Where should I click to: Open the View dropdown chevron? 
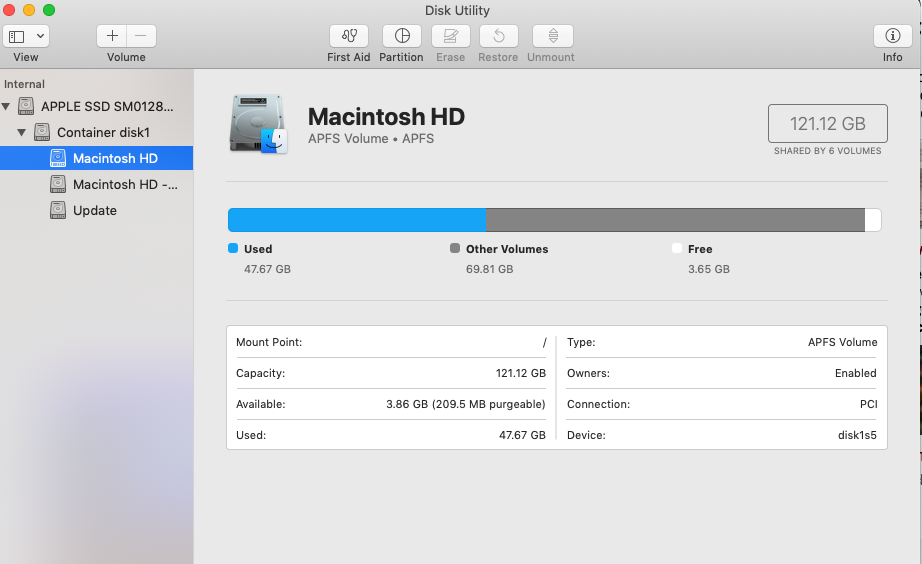[x=40, y=36]
